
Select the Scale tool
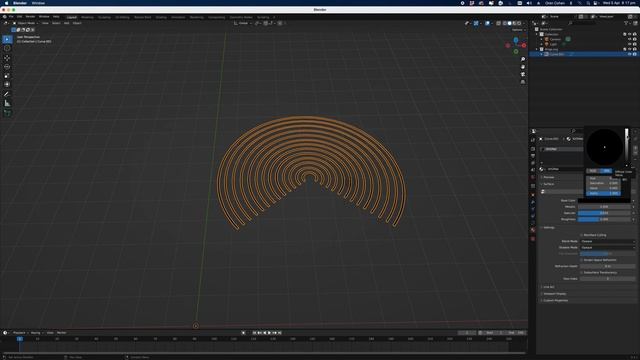(x=7, y=76)
